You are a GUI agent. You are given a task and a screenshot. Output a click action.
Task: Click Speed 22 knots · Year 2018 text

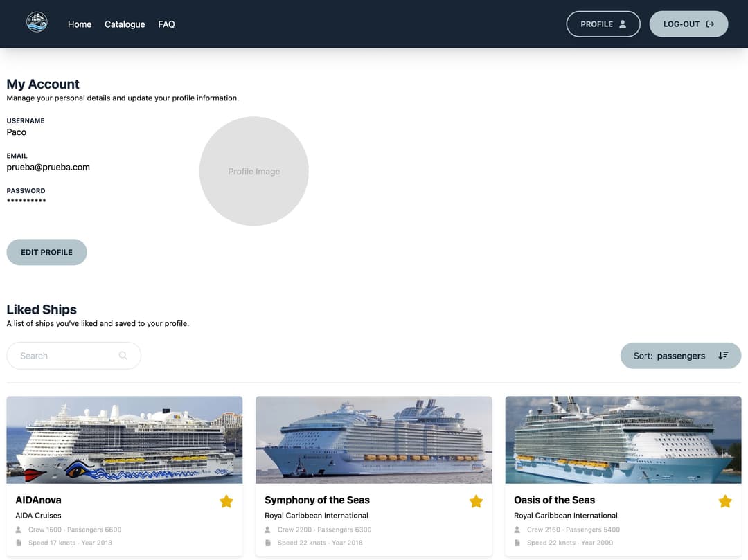click(320, 543)
